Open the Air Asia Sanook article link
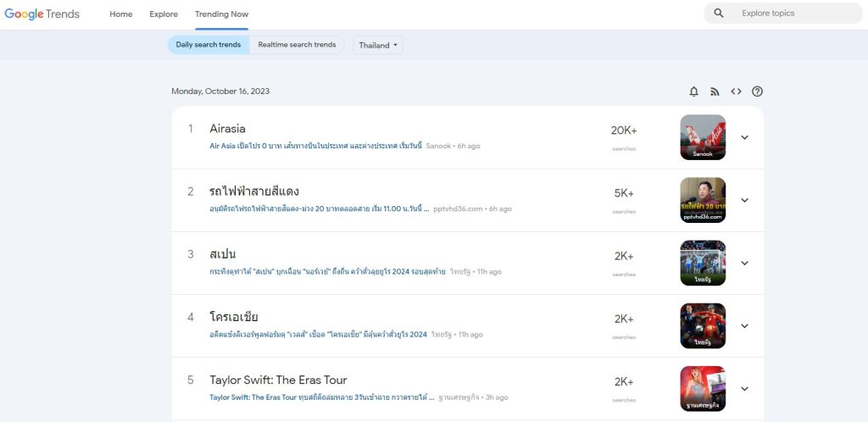The width and height of the screenshot is (868, 422). point(315,146)
